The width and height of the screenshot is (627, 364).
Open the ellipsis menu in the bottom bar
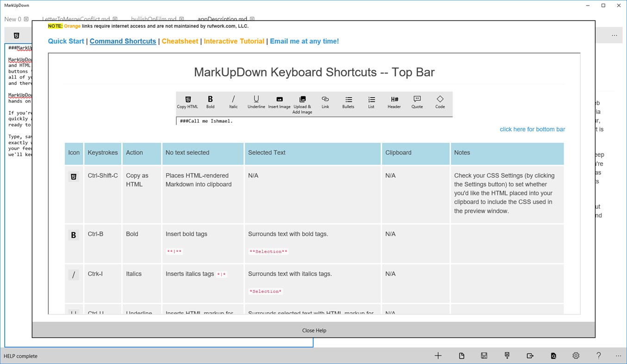pos(618,356)
